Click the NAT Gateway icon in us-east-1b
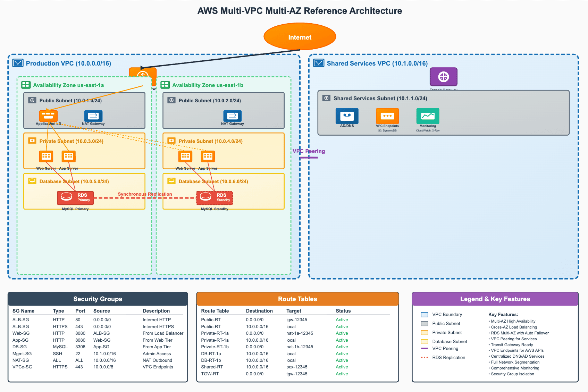This screenshot has height=392, width=588. [x=232, y=116]
